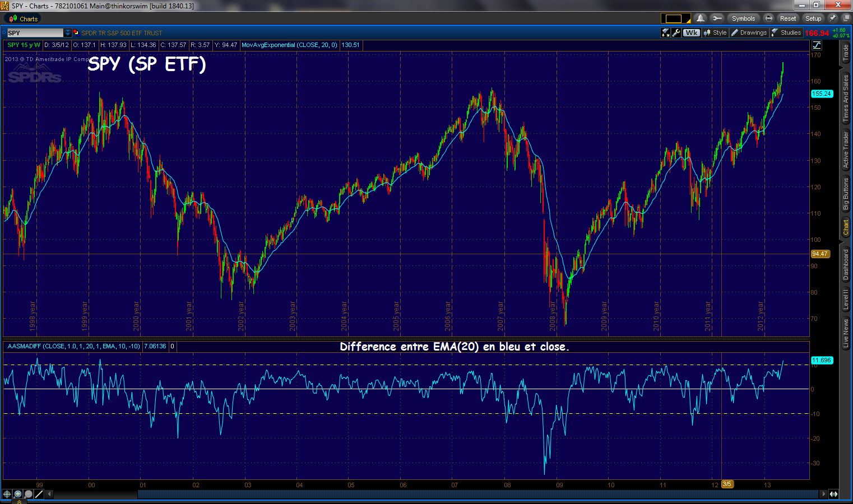Click the 3/5 date marker
This screenshot has height=504, width=853.
click(x=727, y=484)
